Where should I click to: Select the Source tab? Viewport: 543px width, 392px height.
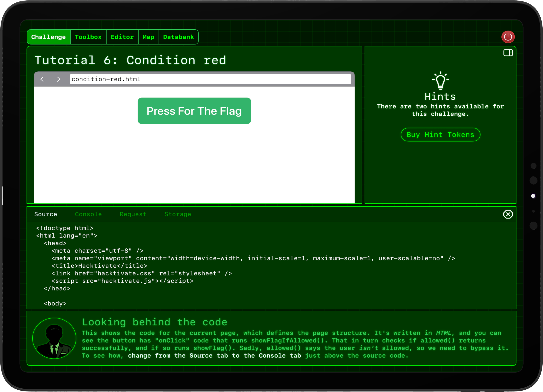point(46,214)
